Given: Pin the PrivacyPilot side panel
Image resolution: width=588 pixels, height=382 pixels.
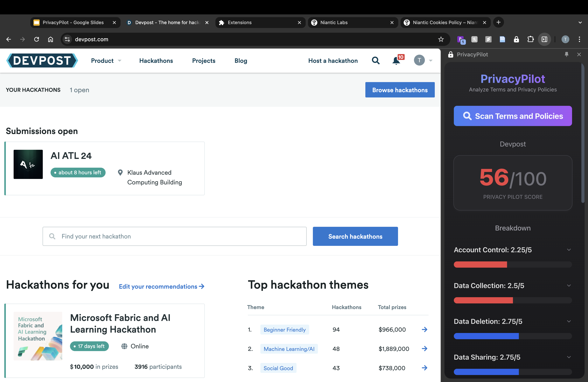Looking at the screenshot, I should pos(566,54).
